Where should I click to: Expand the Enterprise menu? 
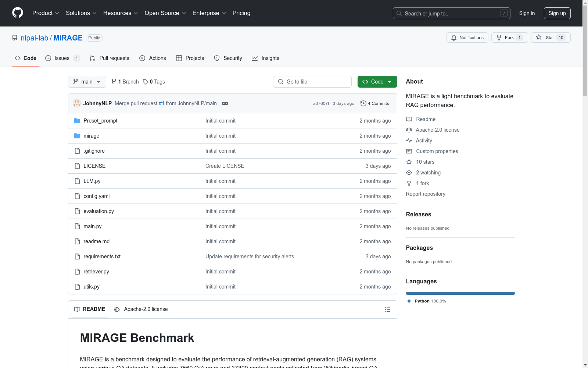tap(209, 13)
